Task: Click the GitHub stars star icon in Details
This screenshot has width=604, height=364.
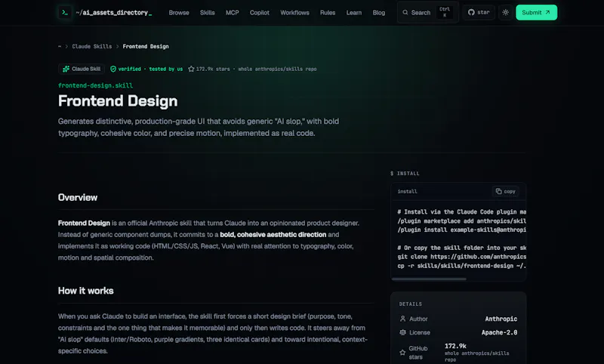Action: pyautogui.click(x=402, y=353)
